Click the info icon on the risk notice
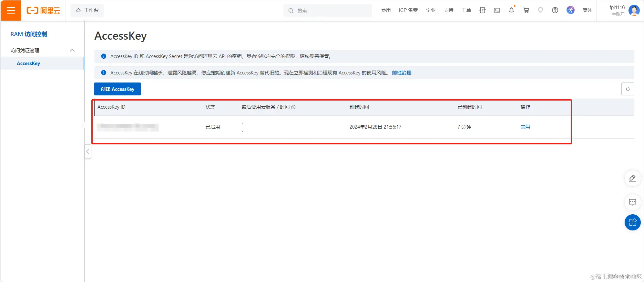Image resolution: width=644 pixels, height=282 pixels. (104, 73)
